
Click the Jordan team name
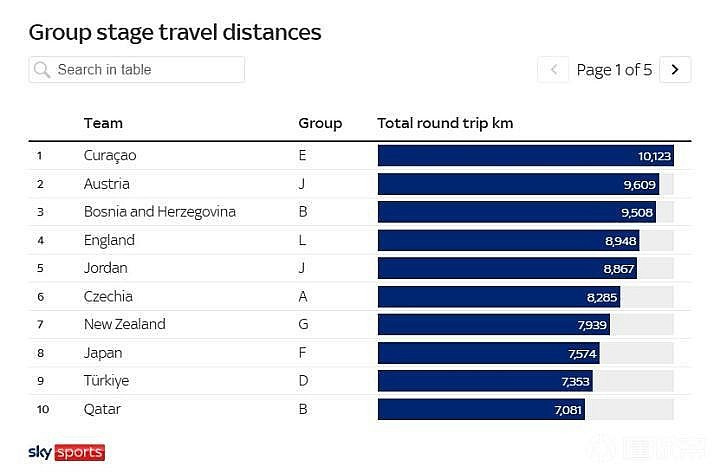point(106,268)
